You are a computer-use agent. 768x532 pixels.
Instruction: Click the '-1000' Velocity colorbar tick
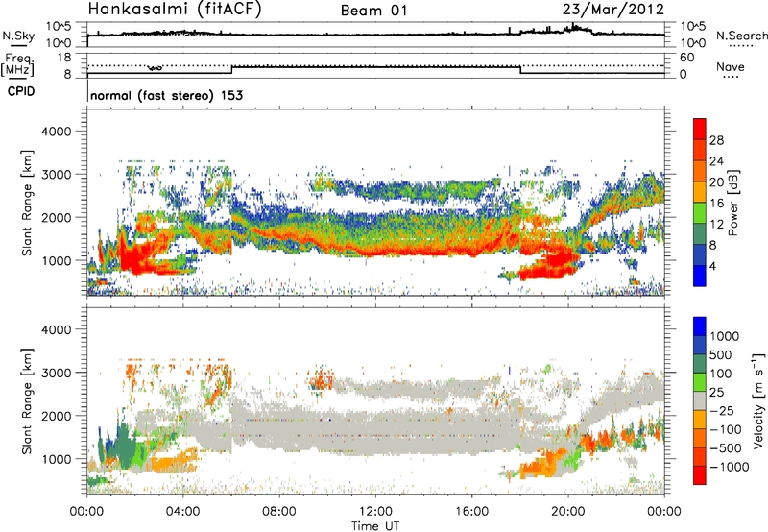click(x=729, y=467)
